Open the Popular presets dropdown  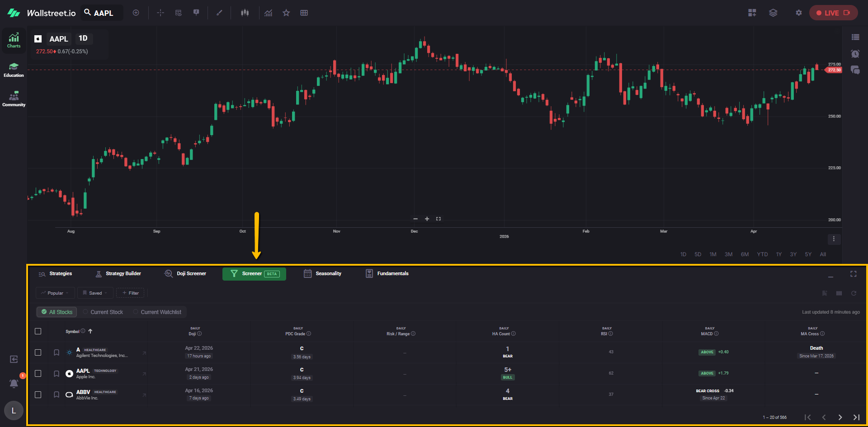55,293
